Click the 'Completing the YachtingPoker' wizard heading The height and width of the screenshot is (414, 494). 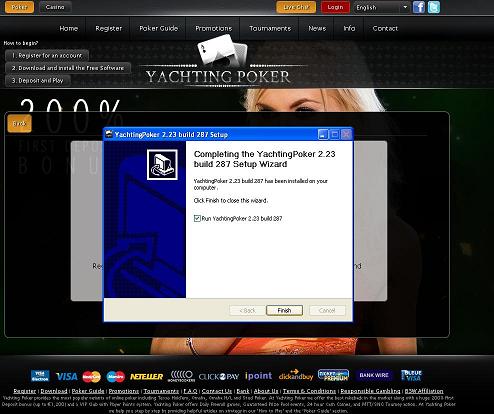[264, 159]
